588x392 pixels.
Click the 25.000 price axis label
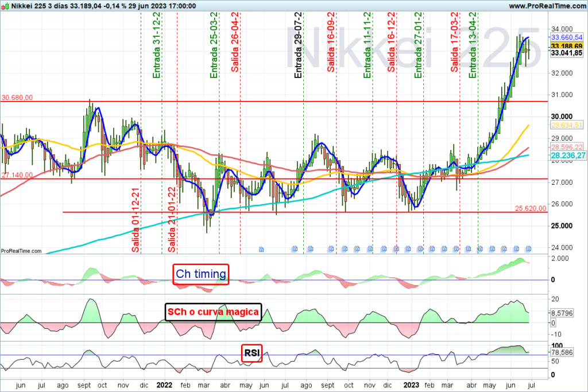562,226
